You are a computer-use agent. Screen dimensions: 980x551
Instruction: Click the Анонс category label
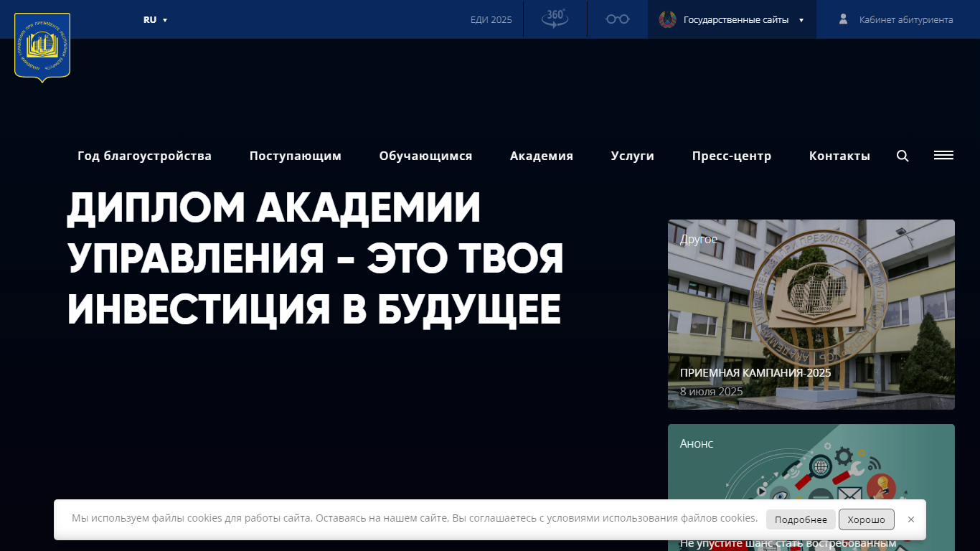[697, 444]
